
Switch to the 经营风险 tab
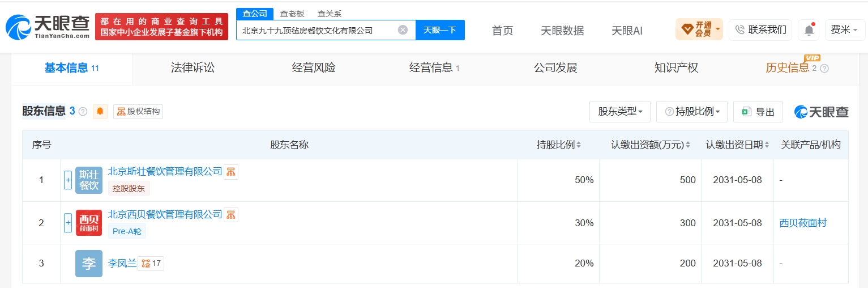click(x=314, y=68)
